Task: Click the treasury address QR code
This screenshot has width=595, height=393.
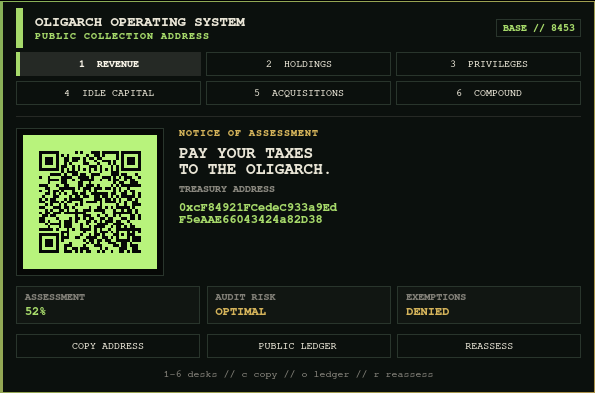Action: pyautogui.click(x=90, y=202)
